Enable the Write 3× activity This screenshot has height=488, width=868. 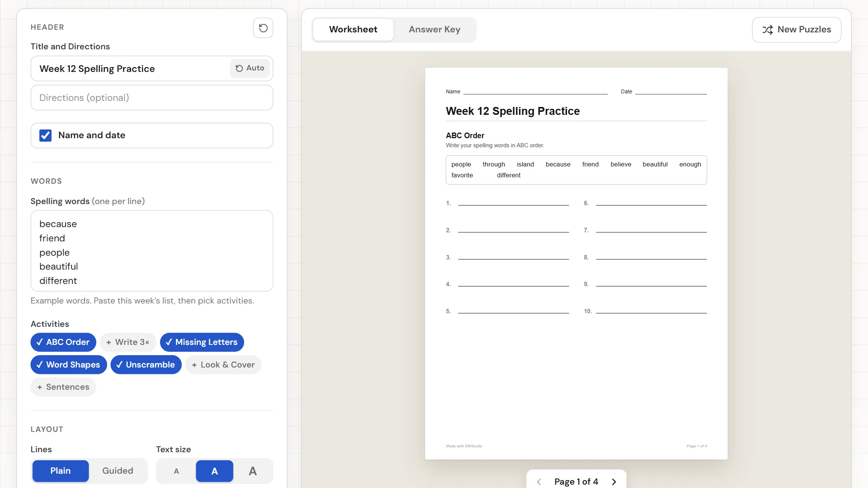pos(128,342)
